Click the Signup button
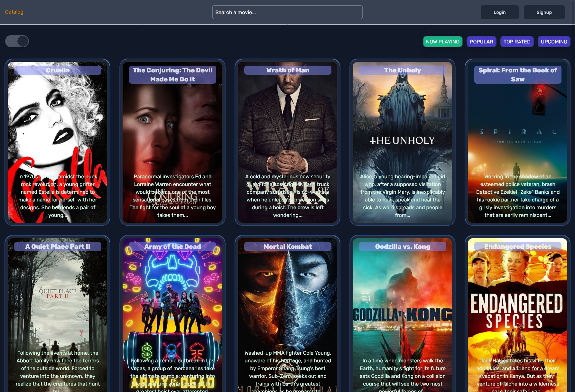Screen dimensions: 575x392 [544, 12]
